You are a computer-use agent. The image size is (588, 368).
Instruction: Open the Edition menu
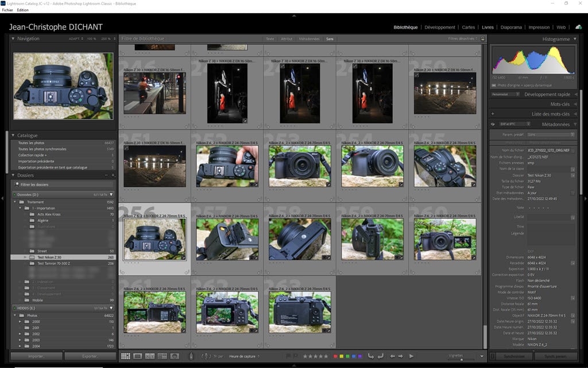(22, 10)
